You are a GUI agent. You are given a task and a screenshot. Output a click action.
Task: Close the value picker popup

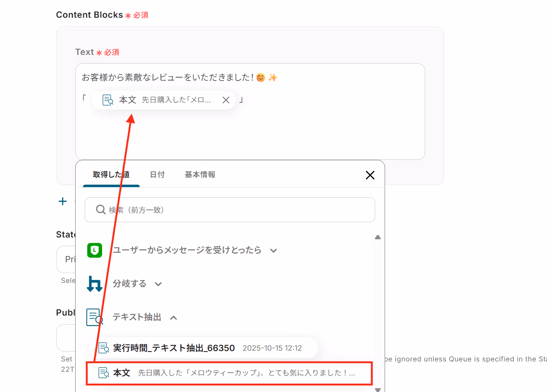point(370,175)
